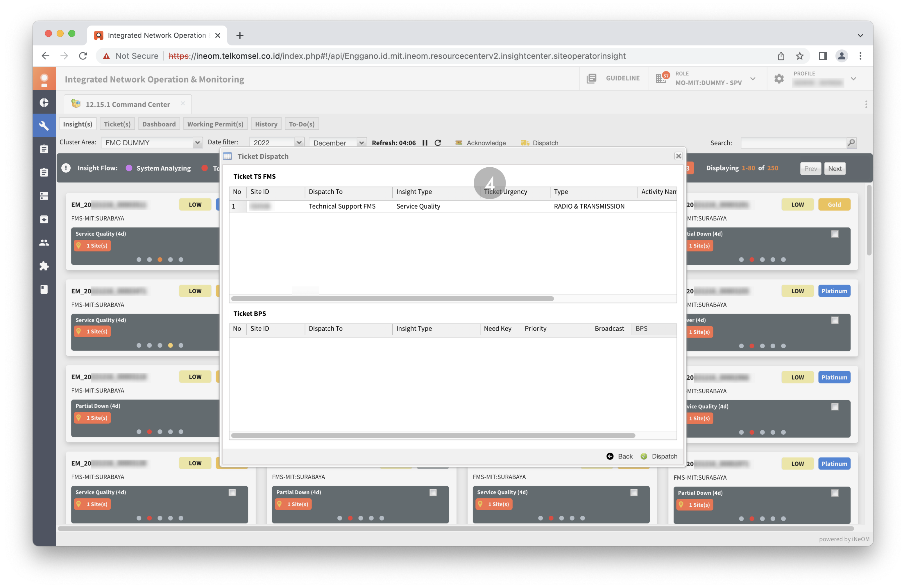Go back using browser back arrow
The image size is (902, 588).
tap(46, 56)
